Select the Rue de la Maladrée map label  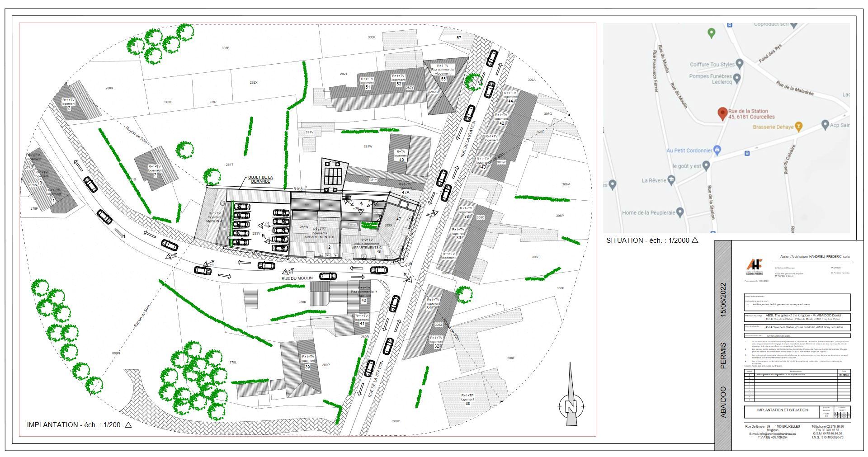(x=795, y=88)
